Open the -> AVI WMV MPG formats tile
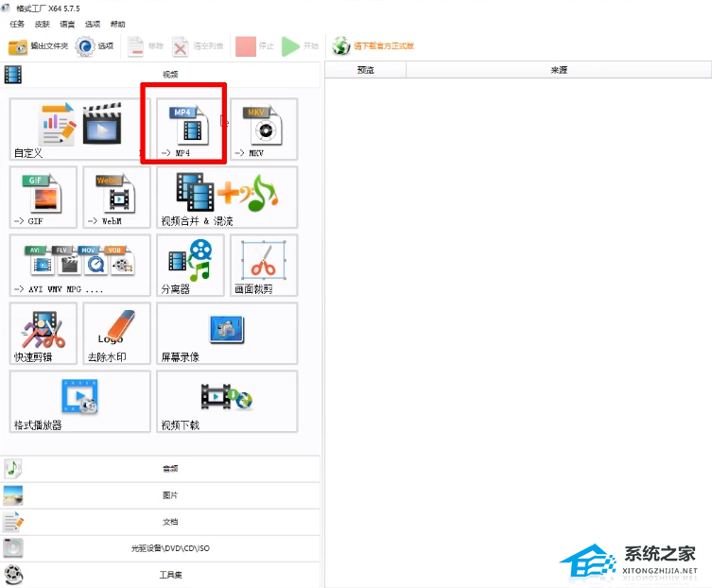The width and height of the screenshot is (712, 588). tap(80, 266)
